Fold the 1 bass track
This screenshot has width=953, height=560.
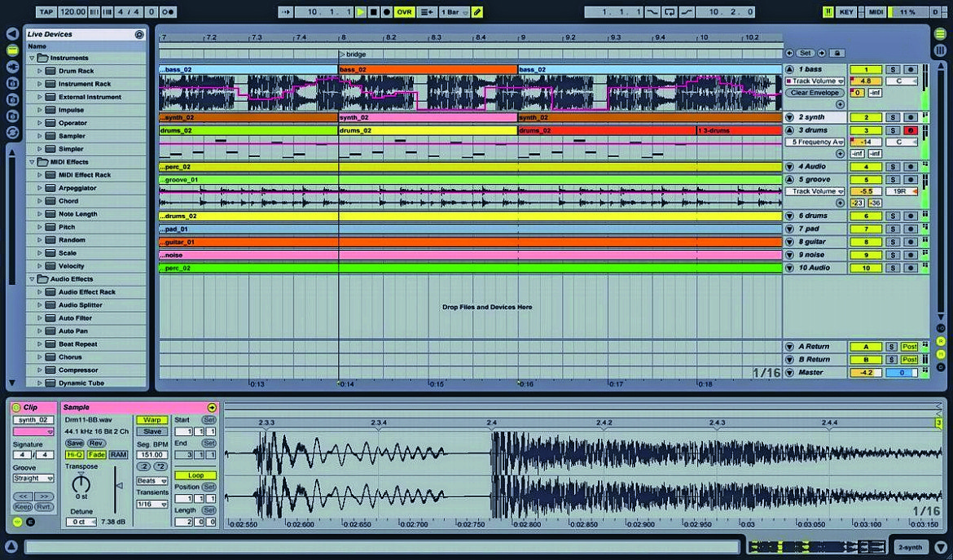[x=789, y=70]
